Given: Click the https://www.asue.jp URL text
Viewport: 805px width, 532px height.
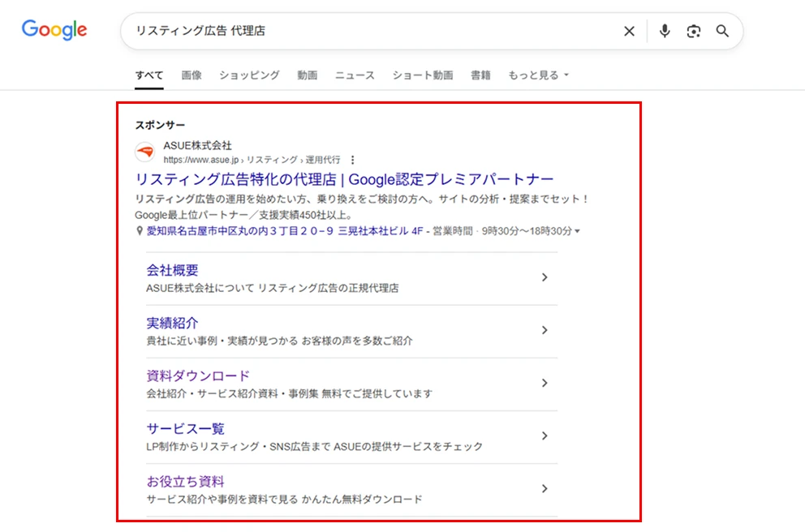Looking at the screenshot, I should coord(200,160).
